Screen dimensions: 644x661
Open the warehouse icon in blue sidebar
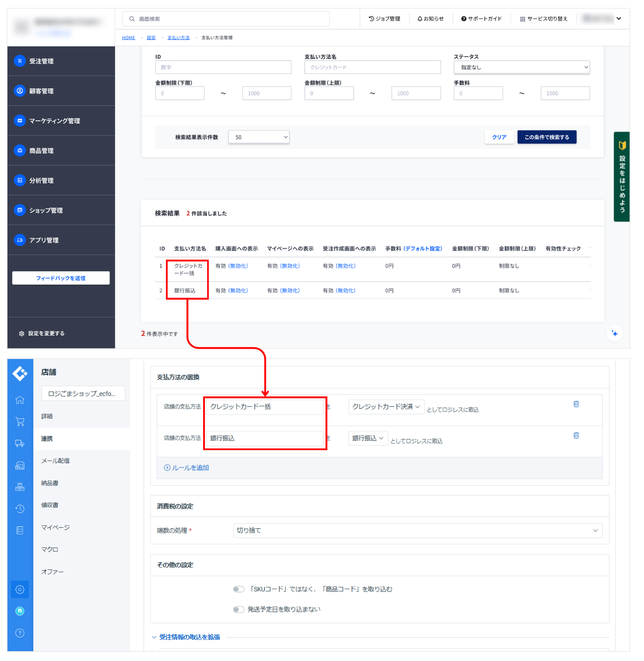coord(20,465)
